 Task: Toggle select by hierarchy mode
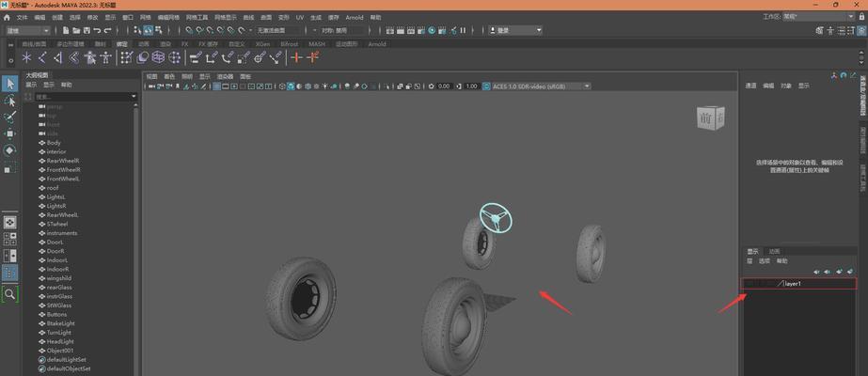[138, 30]
